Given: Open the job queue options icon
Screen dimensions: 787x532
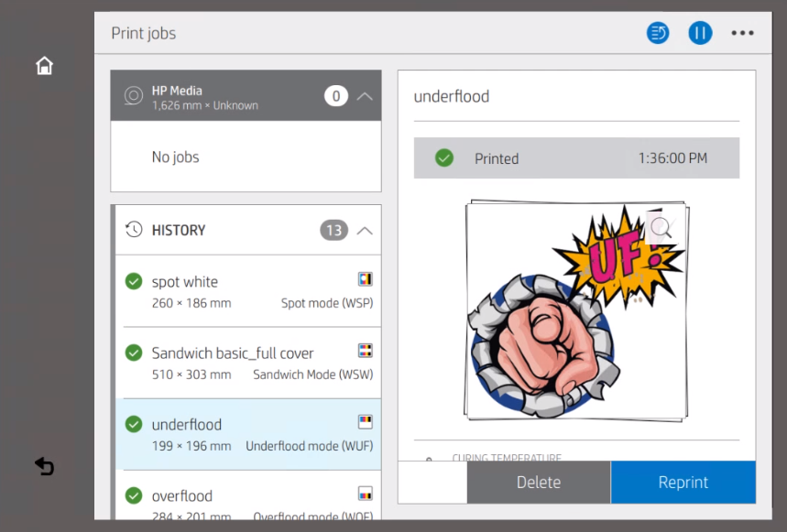Looking at the screenshot, I should 658,33.
